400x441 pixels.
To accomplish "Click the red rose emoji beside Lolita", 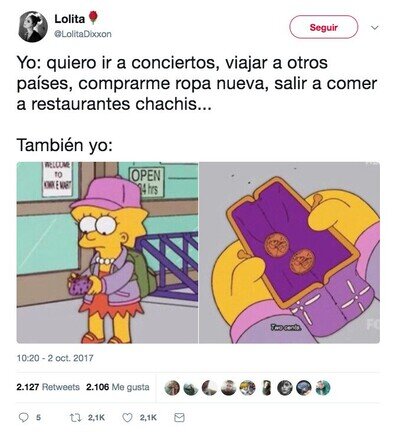I will (x=93, y=18).
